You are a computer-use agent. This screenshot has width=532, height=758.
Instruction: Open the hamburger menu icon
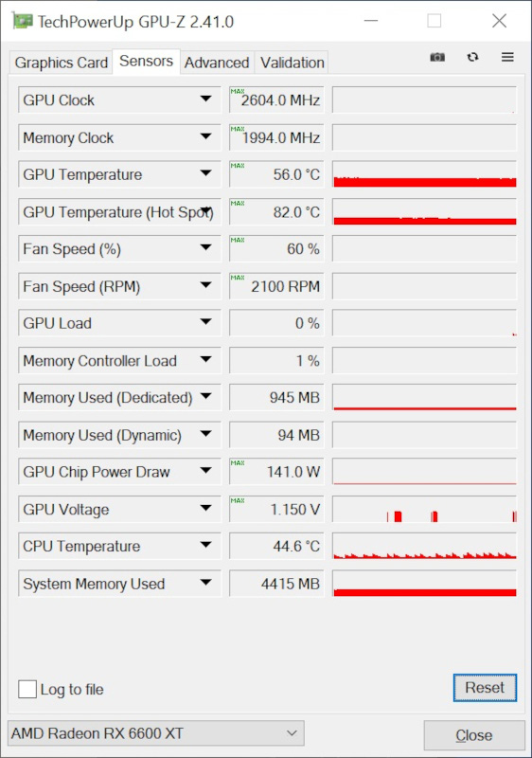click(507, 57)
